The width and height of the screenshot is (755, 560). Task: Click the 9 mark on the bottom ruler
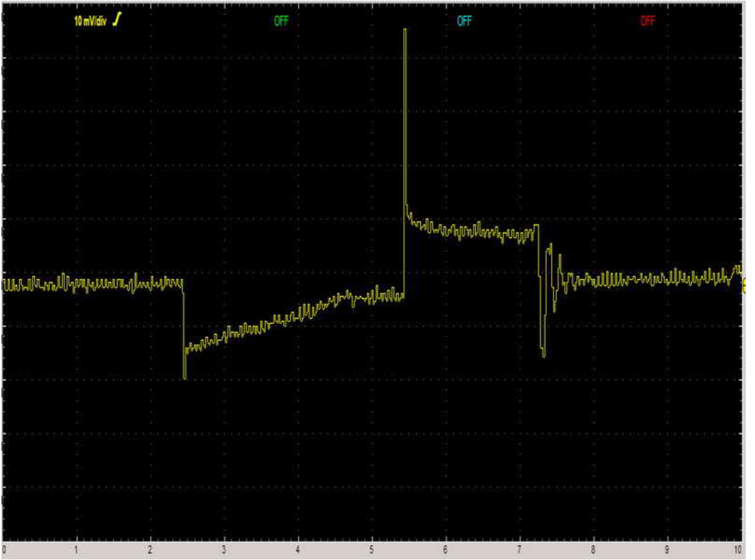point(667,550)
